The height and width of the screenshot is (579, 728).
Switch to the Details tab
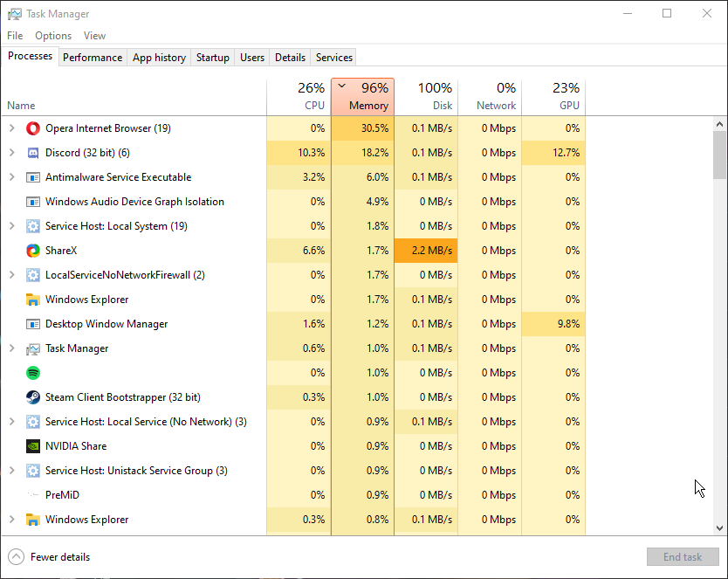(290, 58)
